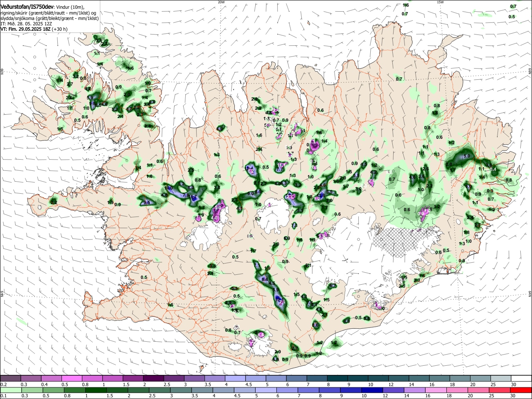The height and width of the screenshot is (399, 532).
Task: Click the 8.4 precipitation value on map
Action: [265, 279]
